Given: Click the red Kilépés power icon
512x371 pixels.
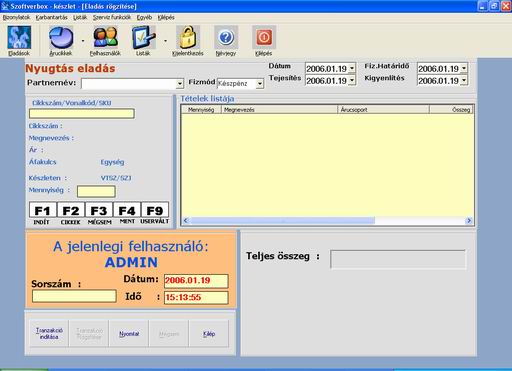Looking at the screenshot, I should (264, 38).
